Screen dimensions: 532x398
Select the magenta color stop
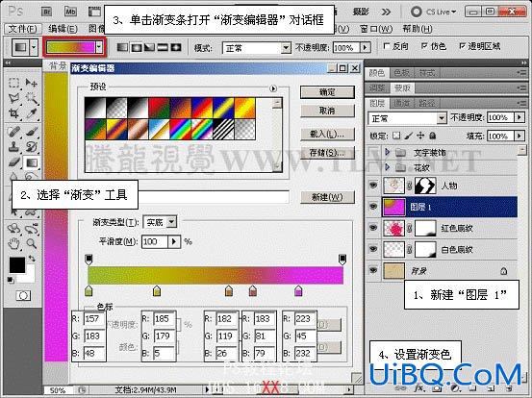[298, 291]
